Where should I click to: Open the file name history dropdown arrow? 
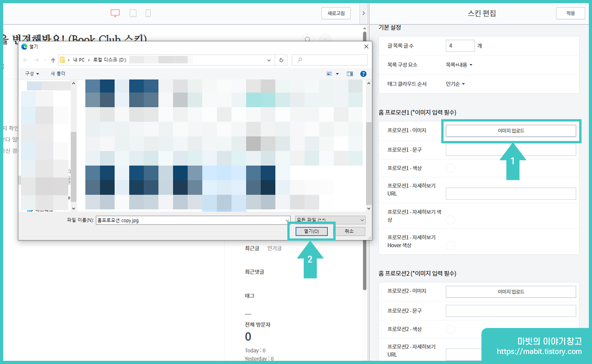click(286, 220)
